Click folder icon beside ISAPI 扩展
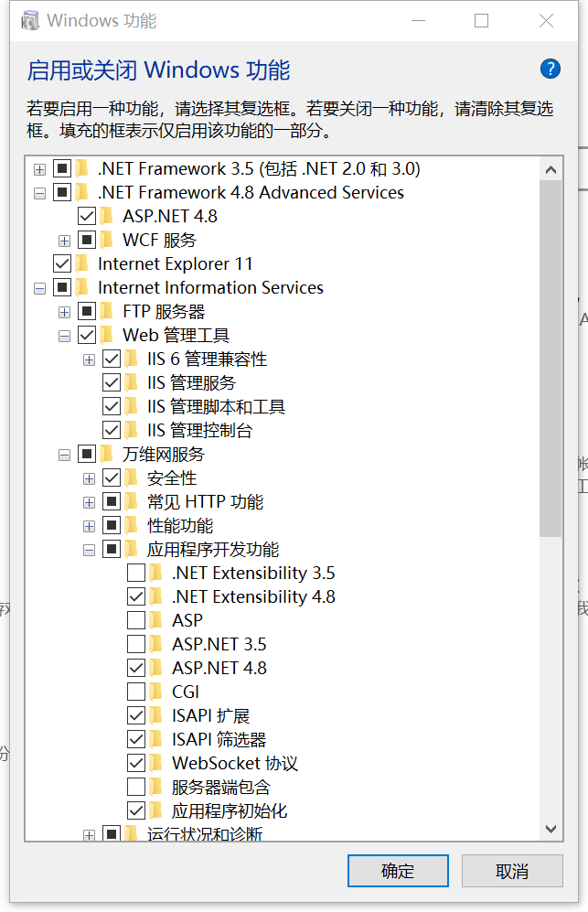588x912 pixels. click(156, 715)
